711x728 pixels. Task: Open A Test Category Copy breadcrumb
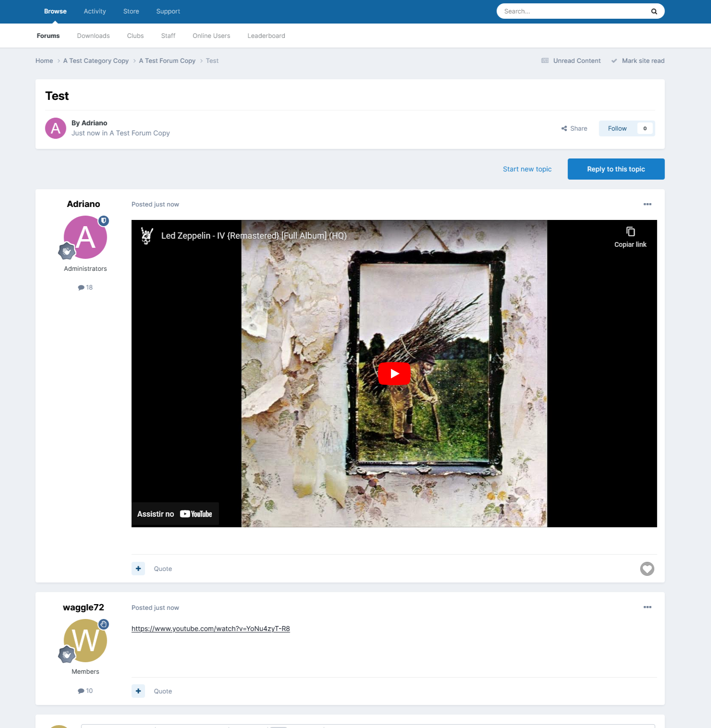[96, 61]
